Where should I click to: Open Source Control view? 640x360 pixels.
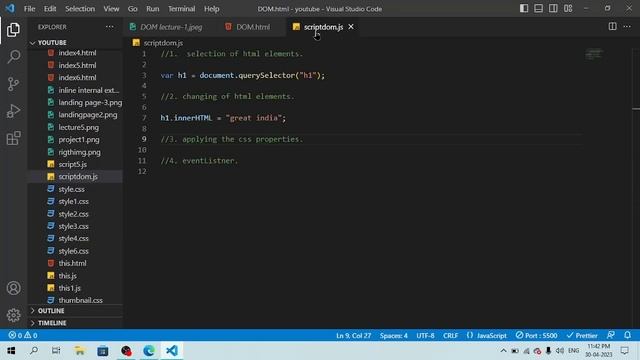point(13,84)
